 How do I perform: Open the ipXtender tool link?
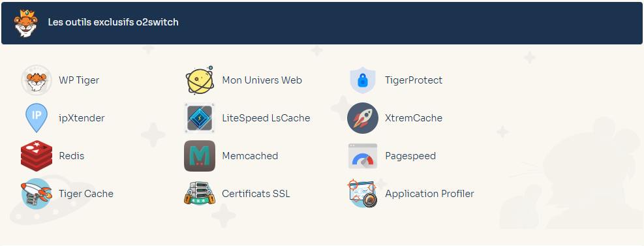82,118
